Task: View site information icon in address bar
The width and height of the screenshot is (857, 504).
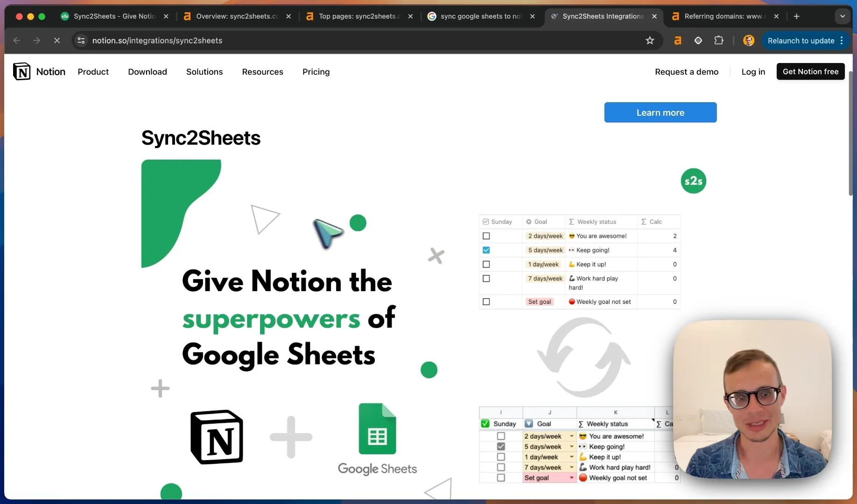Action: click(x=81, y=41)
